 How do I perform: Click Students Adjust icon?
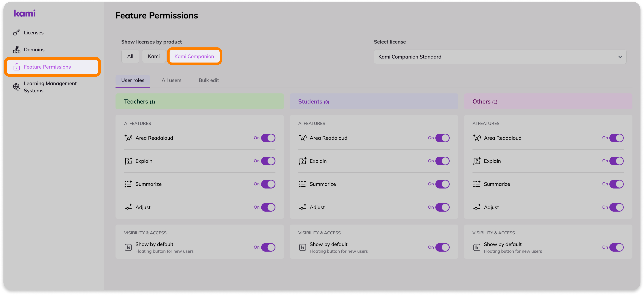point(302,207)
